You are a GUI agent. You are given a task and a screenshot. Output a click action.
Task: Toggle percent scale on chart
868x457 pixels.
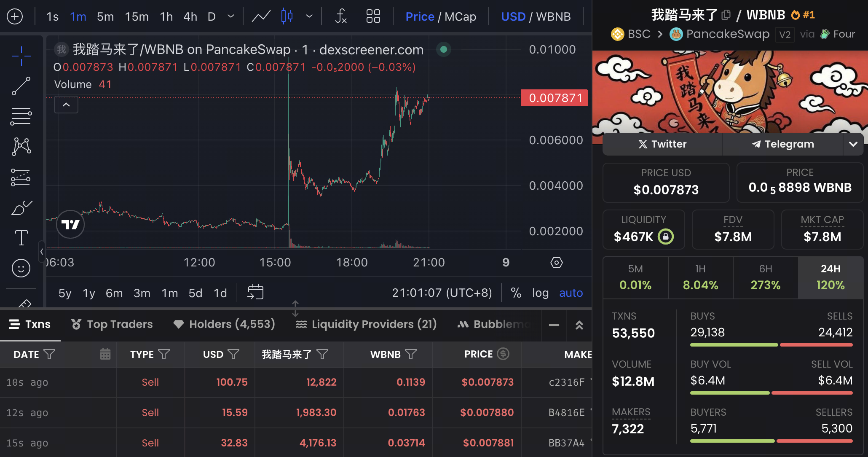[x=516, y=293]
